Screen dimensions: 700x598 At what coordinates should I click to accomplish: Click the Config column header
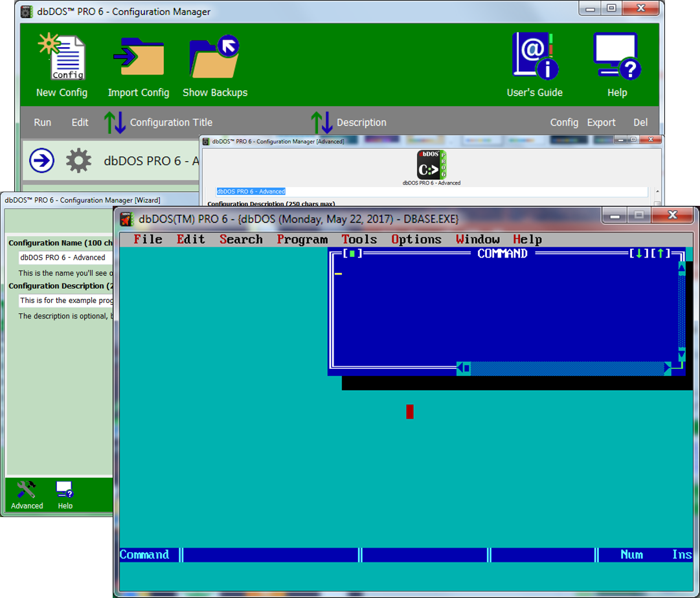[564, 122]
